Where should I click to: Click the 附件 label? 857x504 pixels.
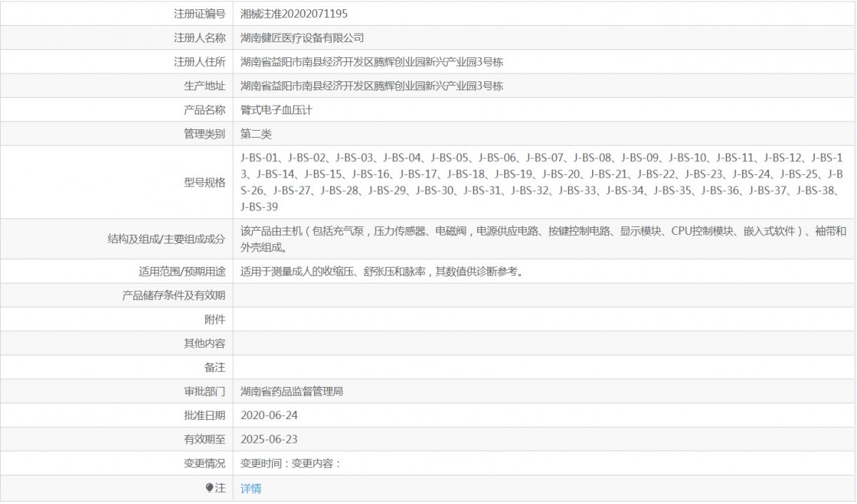point(214,319)
